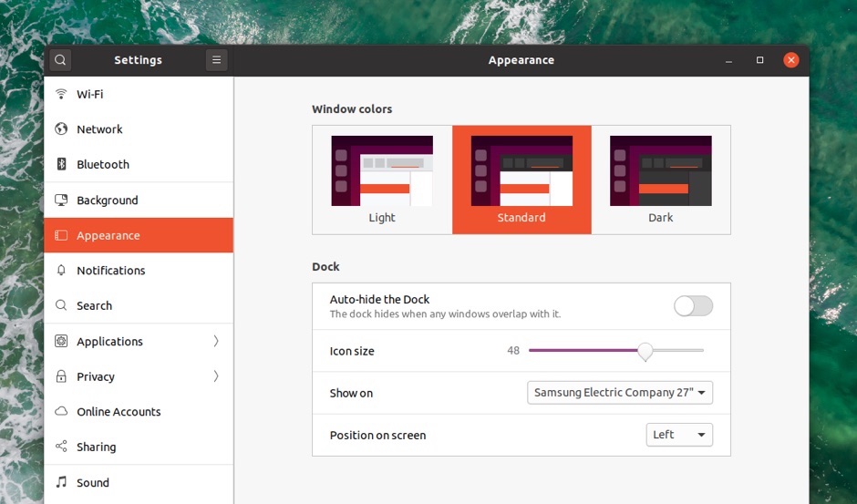The height and width of the screenshot is (504, 857).
Task: Open the hamburger menu in Settings header
Action: (216, 60)
